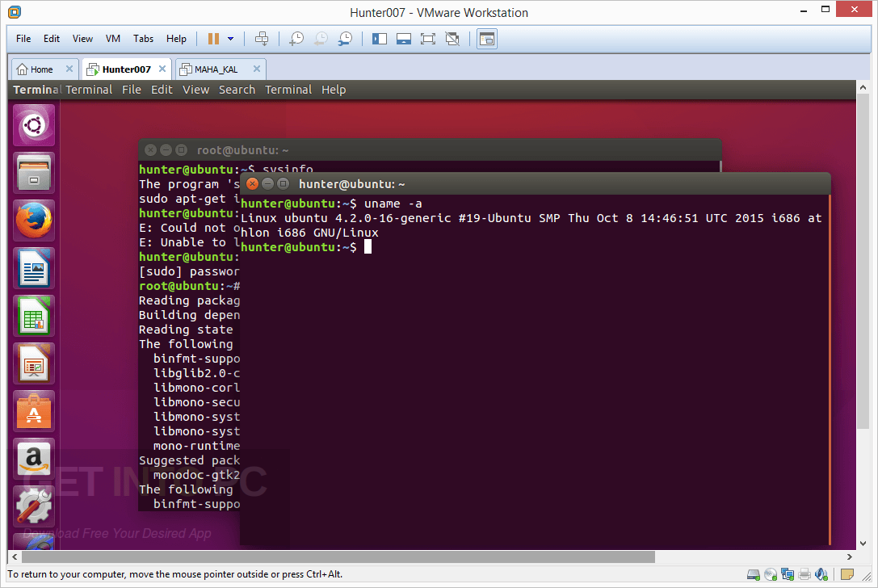Open LibreOffice Calc from launcher

[x=34, y=316]
